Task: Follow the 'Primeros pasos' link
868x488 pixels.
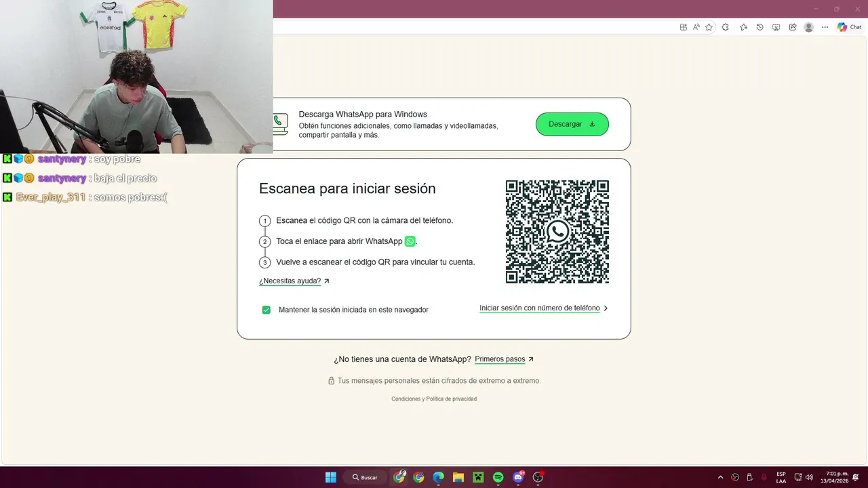Action: [500, 359]
